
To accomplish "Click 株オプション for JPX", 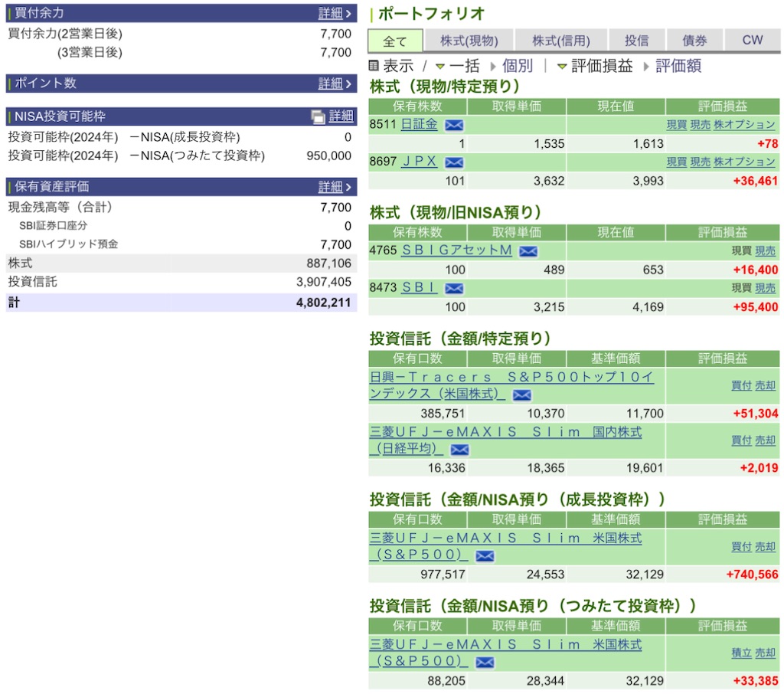I will [x=744, y=162].
